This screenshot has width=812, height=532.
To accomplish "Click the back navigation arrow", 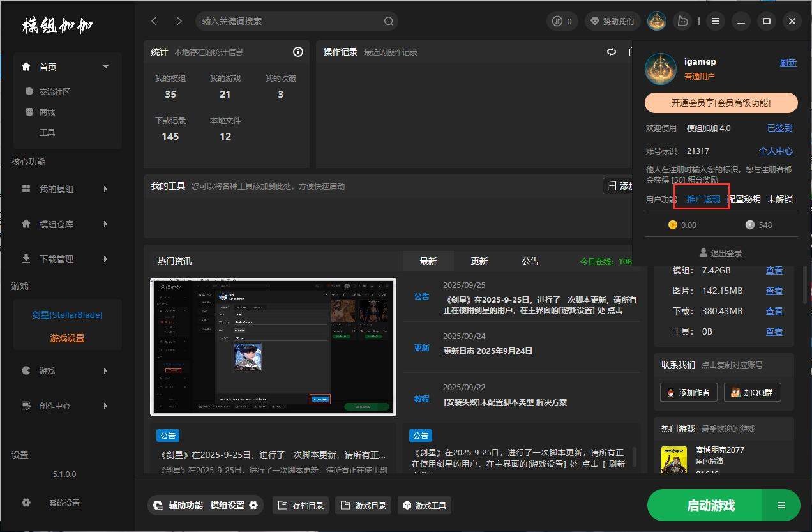I will 154,21.
